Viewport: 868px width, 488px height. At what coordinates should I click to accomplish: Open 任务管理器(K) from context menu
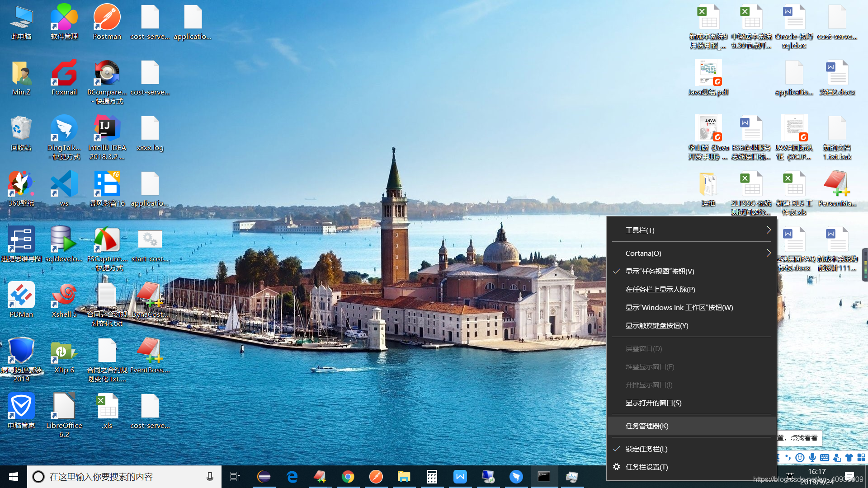pos(646,426)
